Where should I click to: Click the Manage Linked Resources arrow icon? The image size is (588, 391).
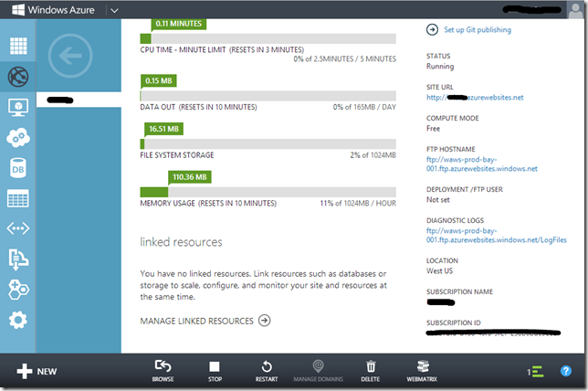[x=265, y=321]
